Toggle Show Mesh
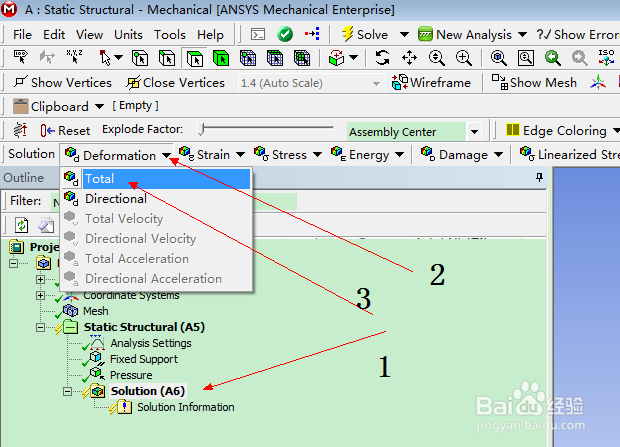The height and width of the screenshot is (447, 620). click(x=534, y=83)
